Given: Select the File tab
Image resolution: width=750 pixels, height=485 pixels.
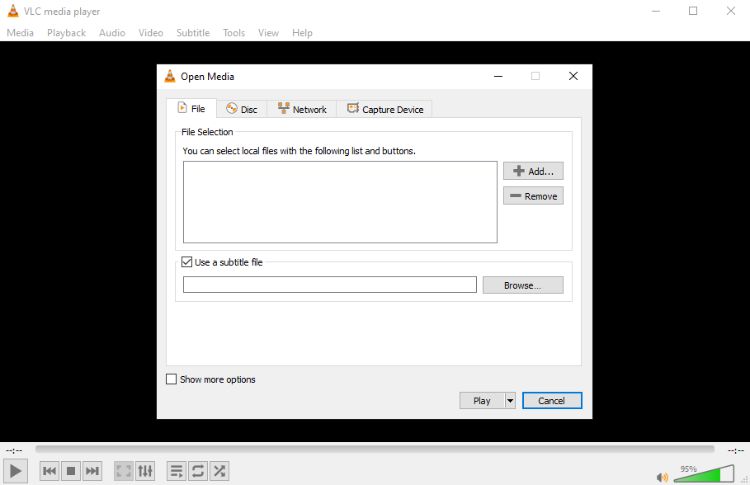Looking at the screenshot, I should click(x=191, y=109).
